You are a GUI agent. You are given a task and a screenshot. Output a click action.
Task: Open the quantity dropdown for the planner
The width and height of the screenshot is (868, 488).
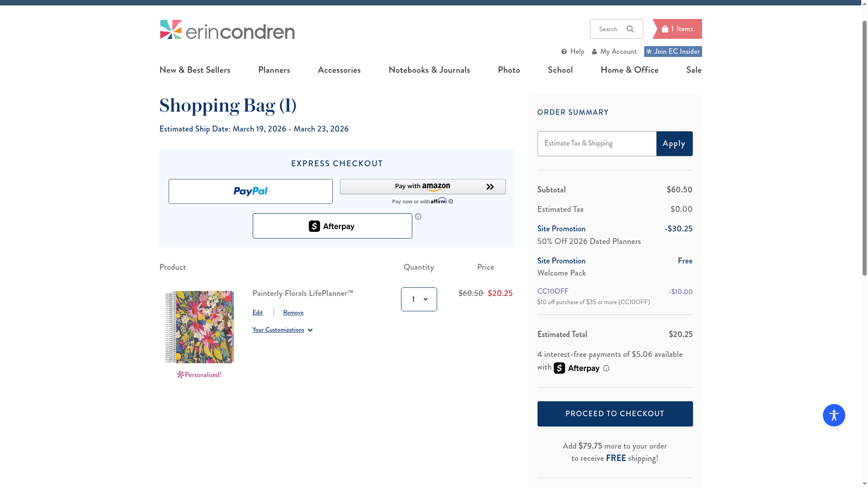419,299
